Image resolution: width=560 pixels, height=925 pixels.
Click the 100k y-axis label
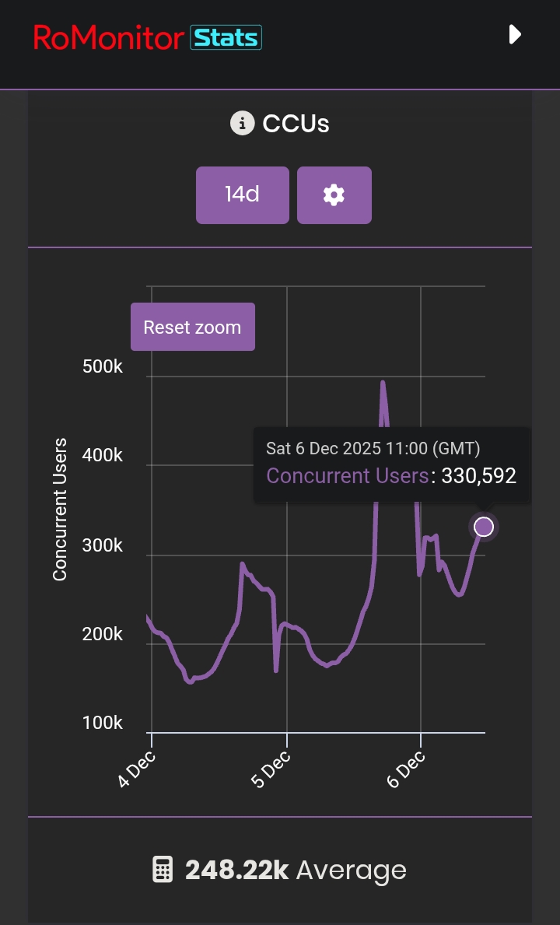pyautogui.click(x=103, y=724)
